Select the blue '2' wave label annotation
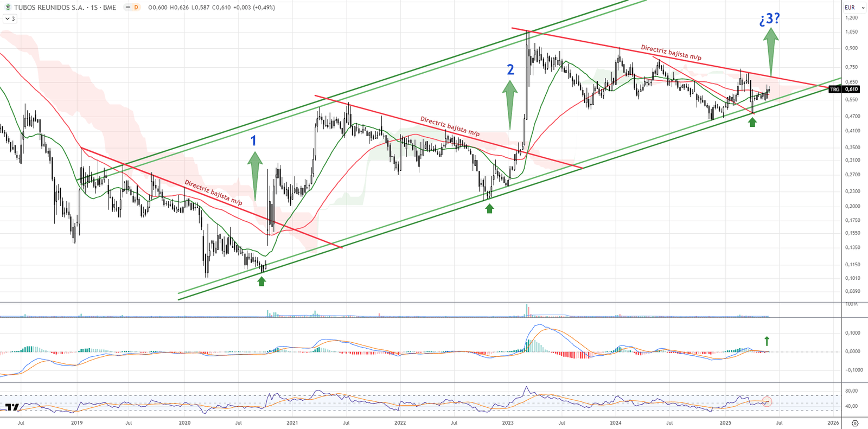 coord(510,69)
